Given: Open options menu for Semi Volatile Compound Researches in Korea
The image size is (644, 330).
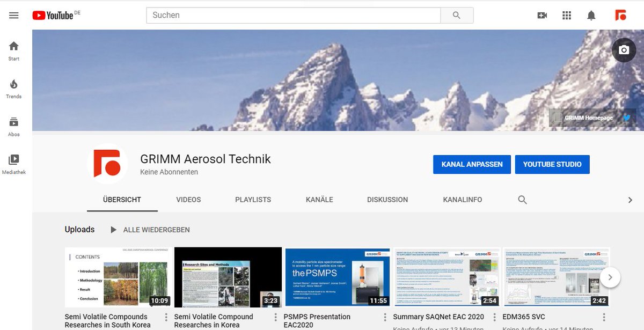Looking at the screenshot, I should coord(276,317).
